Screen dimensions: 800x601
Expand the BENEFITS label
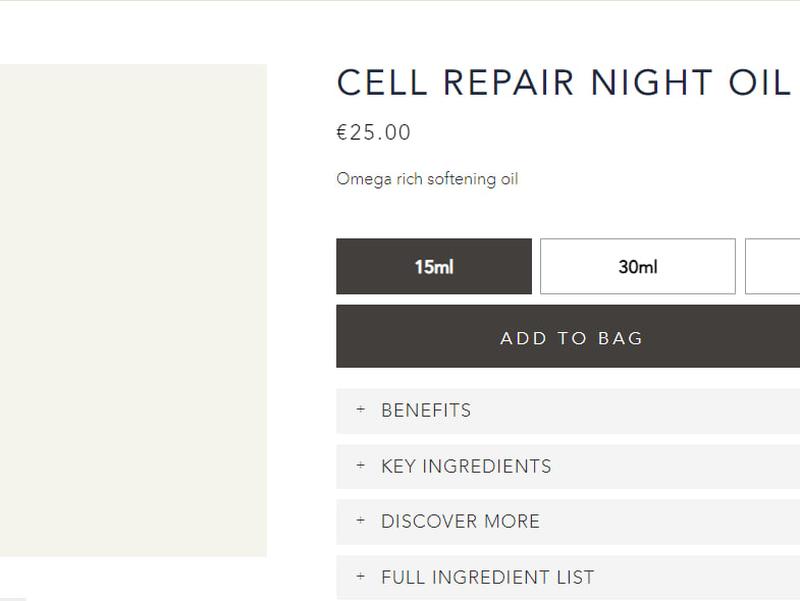pyautogui.click(x=426, y=410)
